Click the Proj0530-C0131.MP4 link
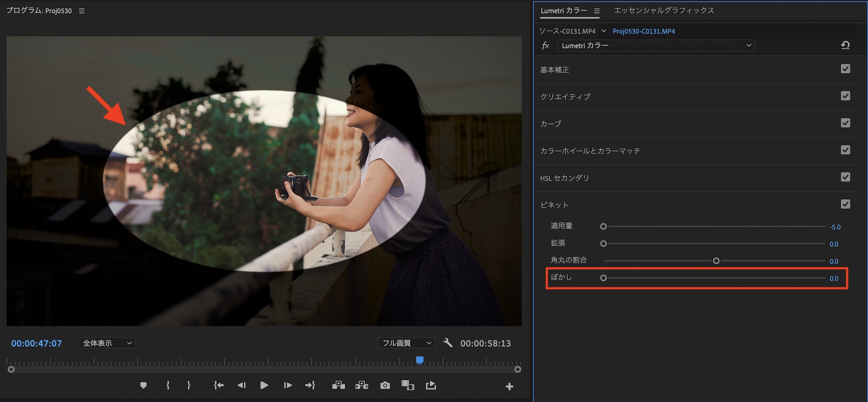868x402 pixels. pos(644,31)
